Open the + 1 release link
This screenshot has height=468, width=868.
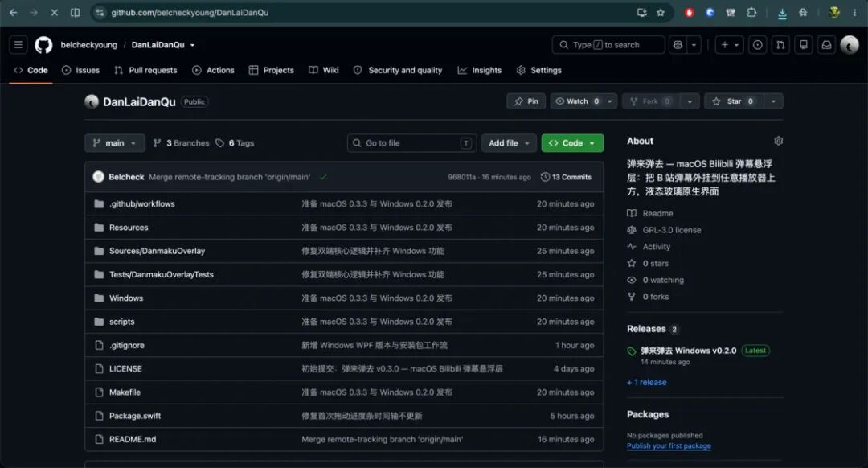click(x=646, y=382)
